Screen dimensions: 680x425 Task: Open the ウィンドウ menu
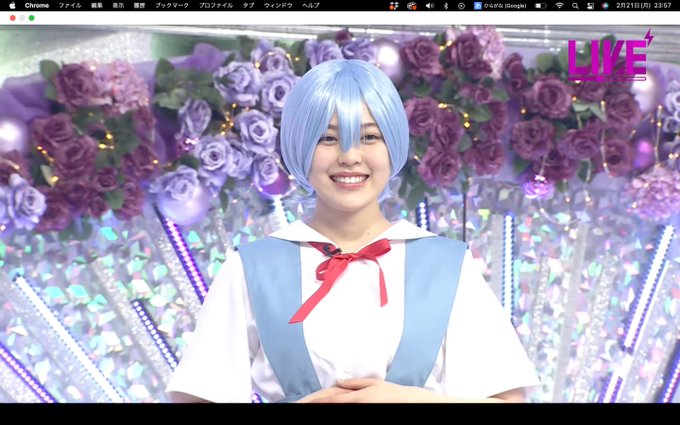point(278,6)
